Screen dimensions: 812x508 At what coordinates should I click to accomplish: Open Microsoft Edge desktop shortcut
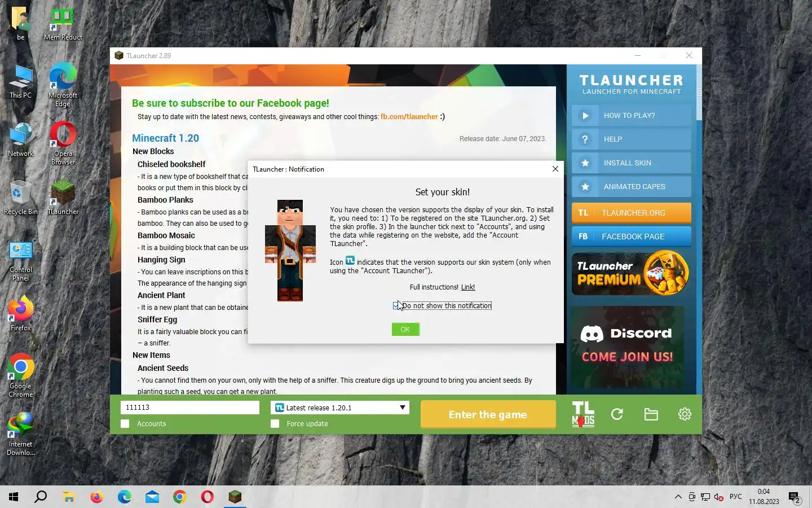[63, 85]
